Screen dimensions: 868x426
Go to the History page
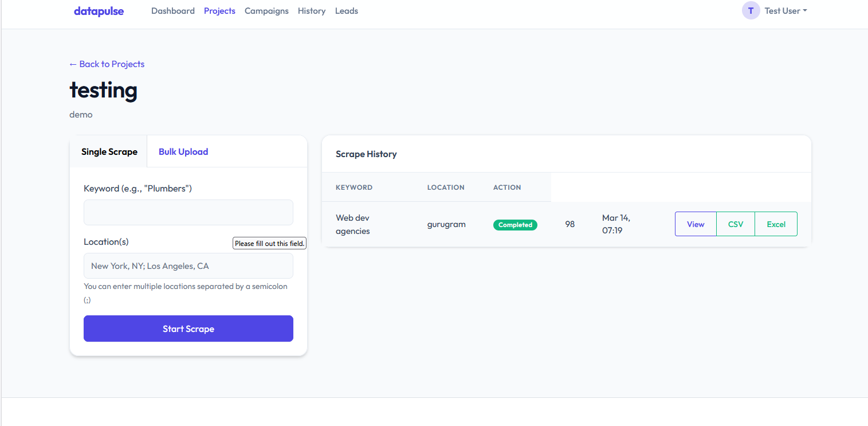click(311, 10)
